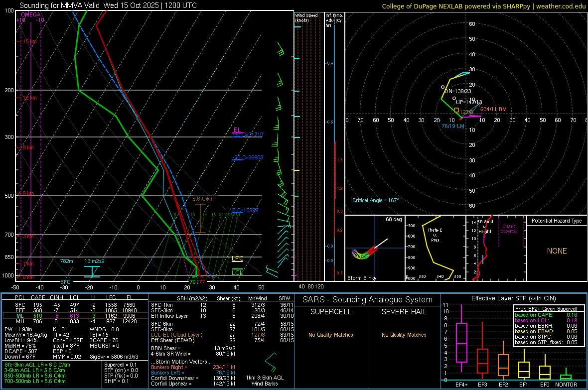Select the '0 C=15299'' freezing level label

click(x=246, y=210)
